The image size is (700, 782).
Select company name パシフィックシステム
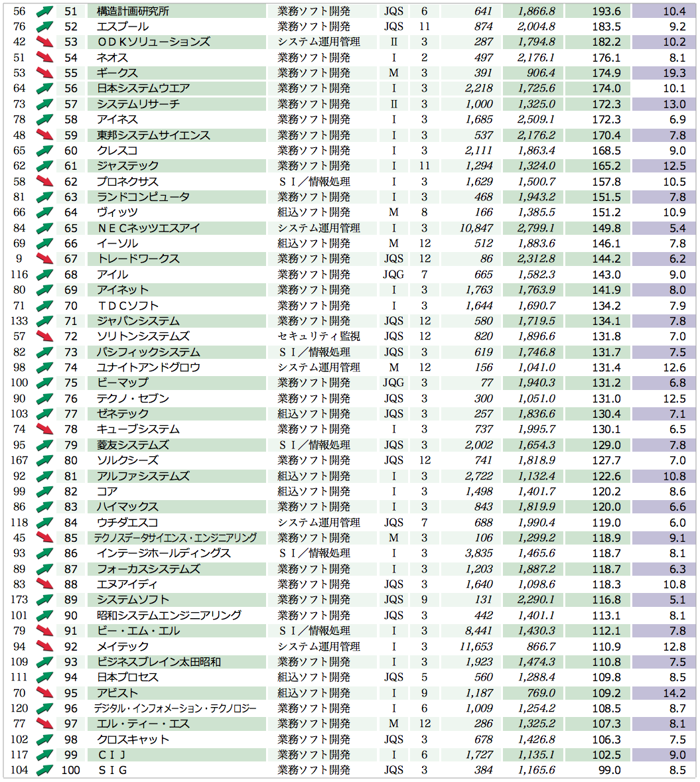[149, 352]
